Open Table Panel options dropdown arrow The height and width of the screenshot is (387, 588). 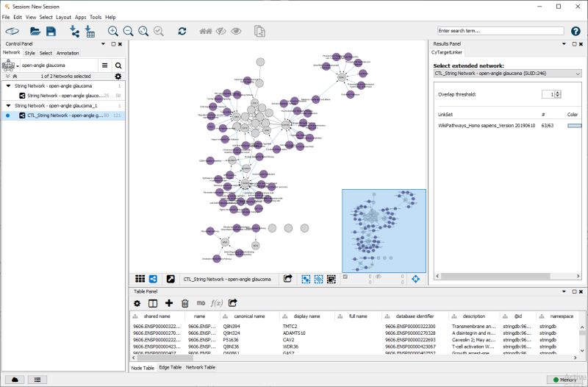tap(564, 291)
